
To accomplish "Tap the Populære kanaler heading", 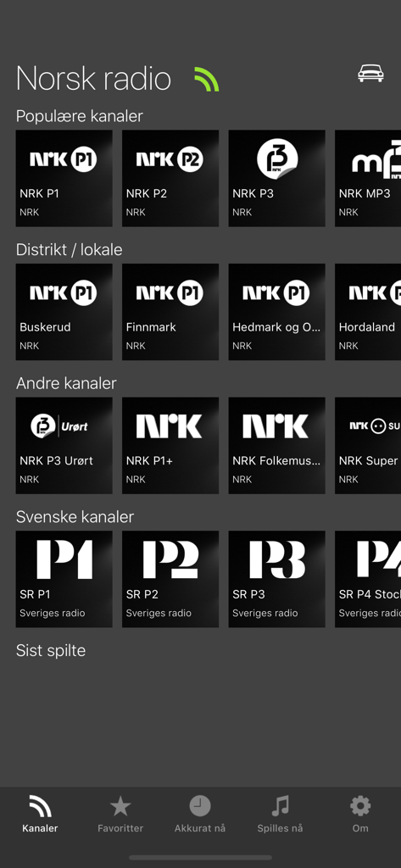I will pos(79,116).
